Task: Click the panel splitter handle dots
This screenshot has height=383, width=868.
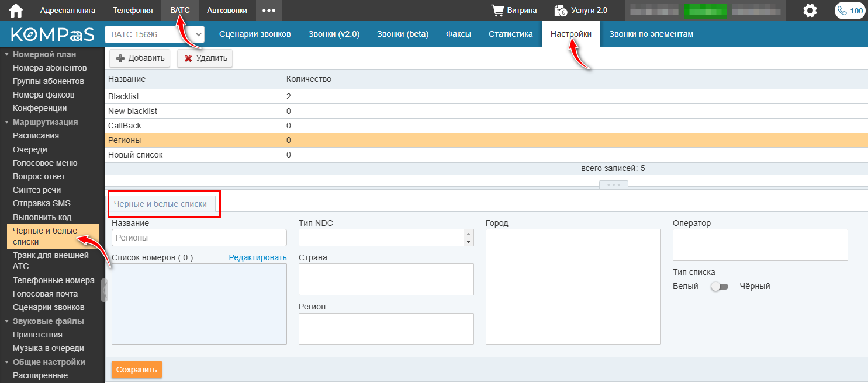Action: point(613,184)
